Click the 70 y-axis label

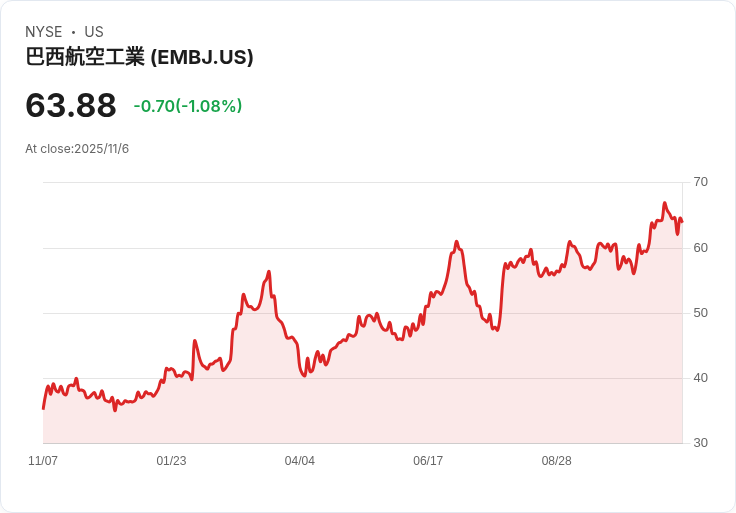pyautogui.click(x=700, y=182)
